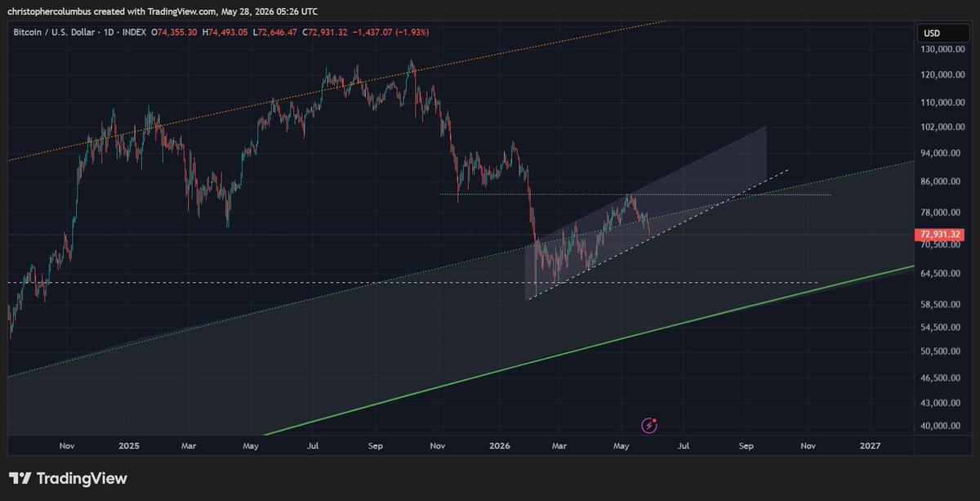Click the open value O74,355.30
This screenshot has height=501, width=980.
coord(174,32)
